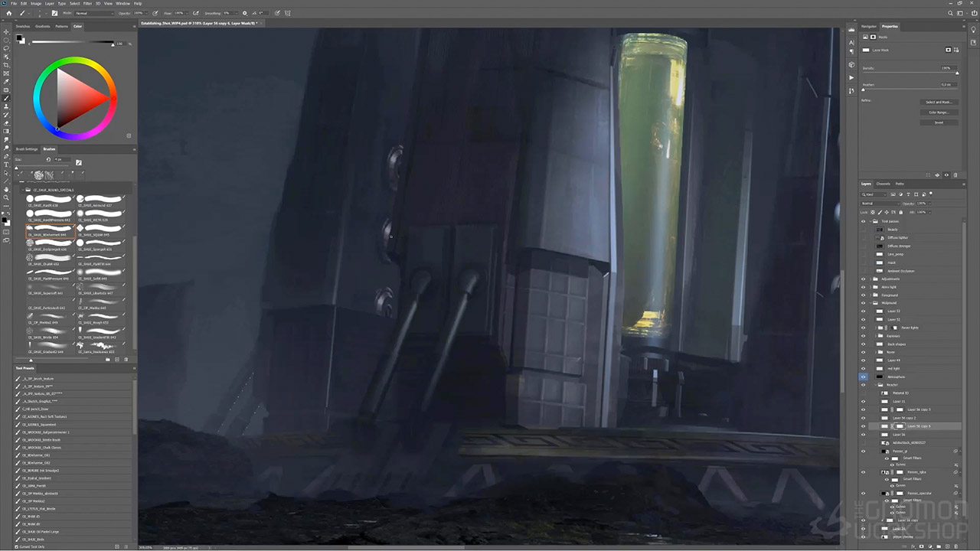Viewport: 980px width, 551px height.
Task: Show the Beauty layer
Action: coord(863,230)
